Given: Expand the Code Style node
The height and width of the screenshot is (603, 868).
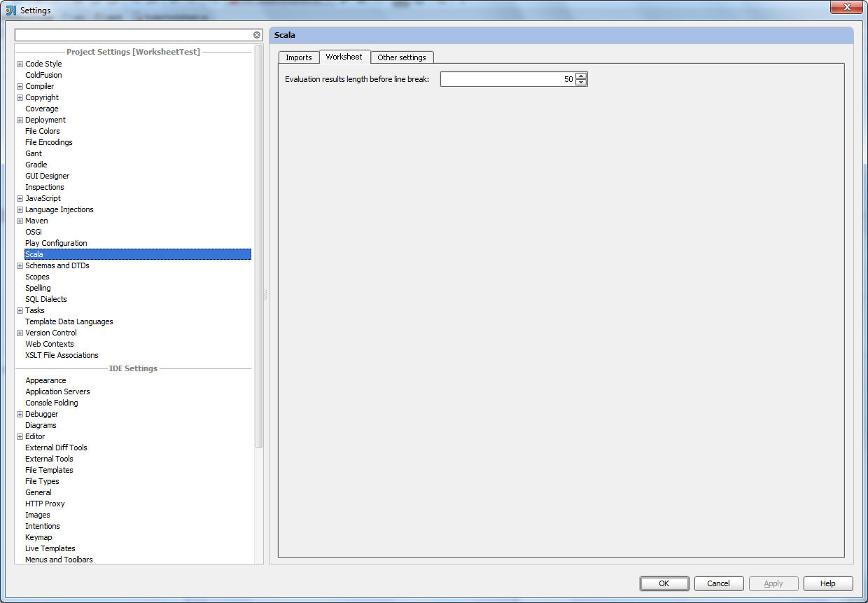Looking at the screenshot, I should pyautogui.click(x=20, y=64).
